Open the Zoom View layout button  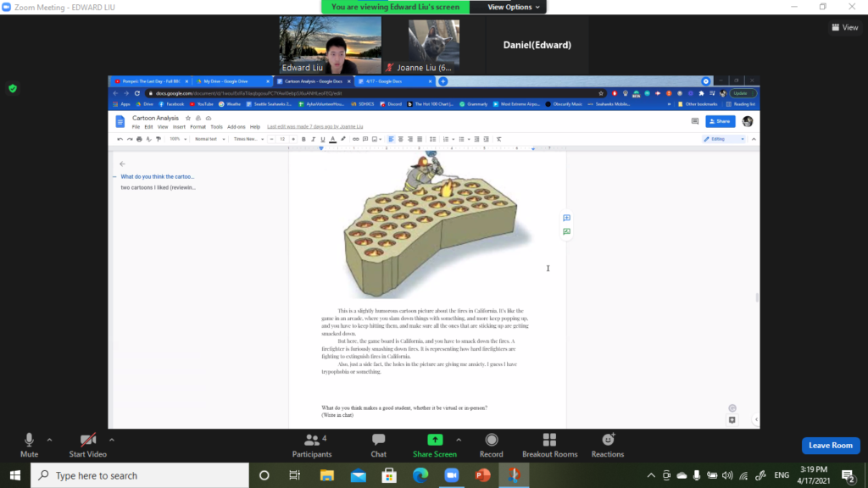click(x=845, y=27)
